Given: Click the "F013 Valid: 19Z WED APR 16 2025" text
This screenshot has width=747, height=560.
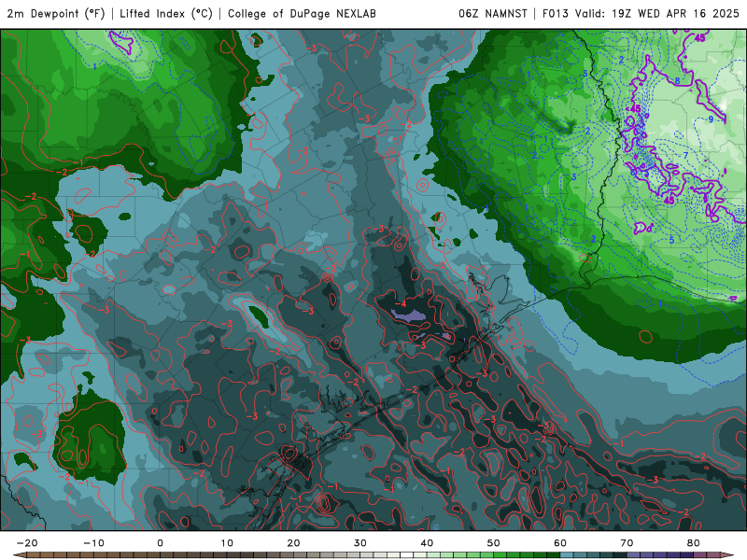Looking at the screenshot, I should (641, 14).
